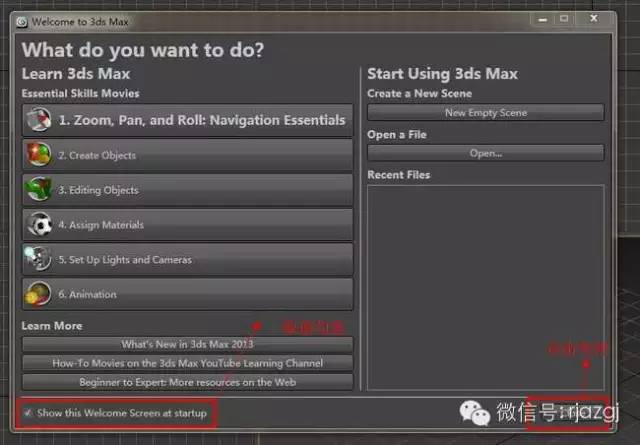Click the Set Up Lights and Cameras icon
The width and height of the screenshot is (640, 445).
[39, 259]
